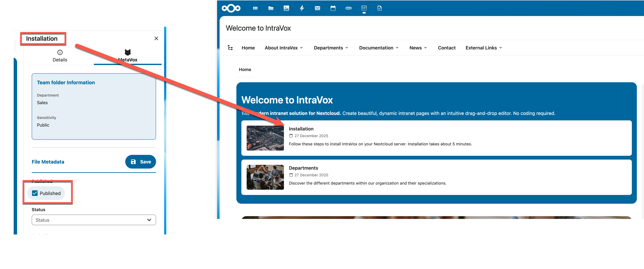Click the page tree navigation icon

pyautogui.click(x=230, y=48)
